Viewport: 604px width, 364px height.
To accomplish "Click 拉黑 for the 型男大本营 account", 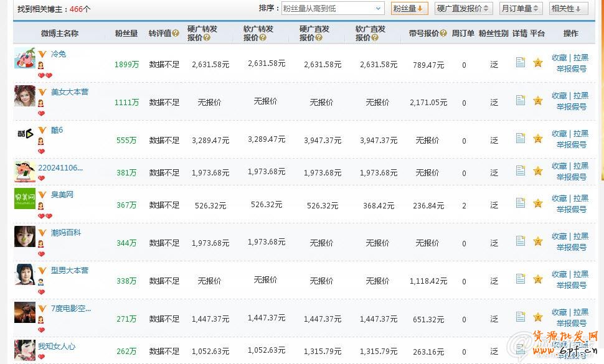I will tap(581, 274).
